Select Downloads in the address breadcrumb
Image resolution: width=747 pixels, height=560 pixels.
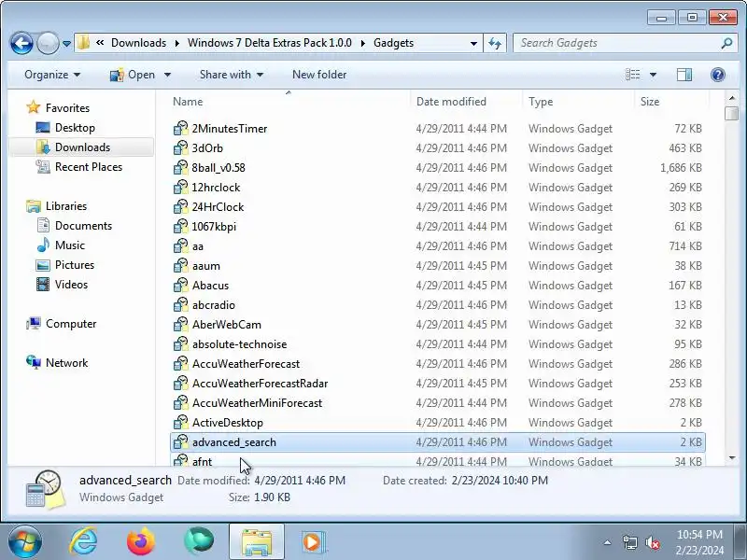pyautogui.click(x=138, y=43)
